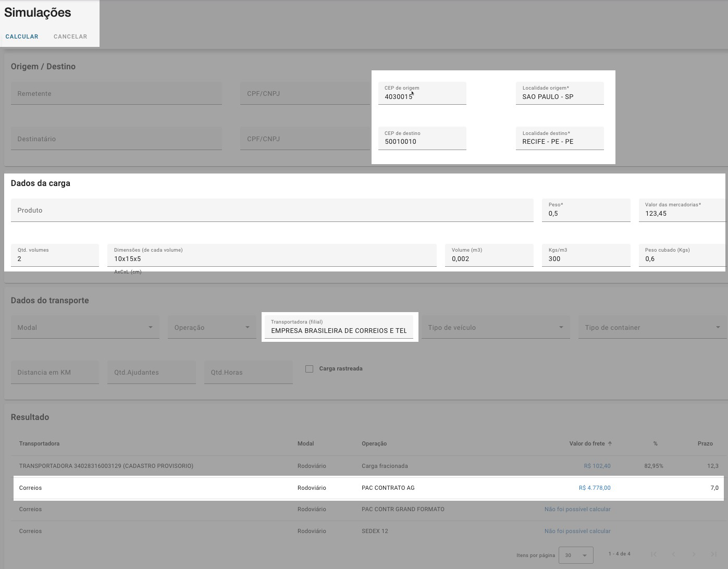728x569 pixels.
Task: Open the R$ 4.778,00 freight value link
Action: [x=595, y=488]
